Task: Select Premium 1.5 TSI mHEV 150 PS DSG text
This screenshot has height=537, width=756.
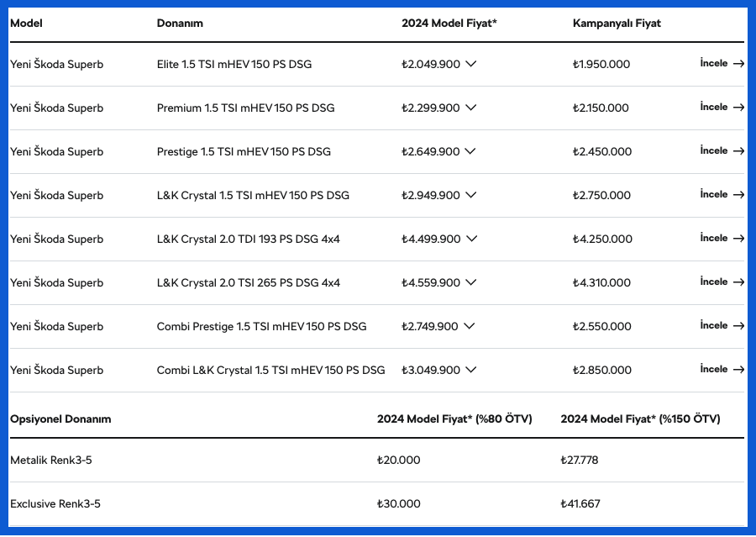Action: click(245, 108)
